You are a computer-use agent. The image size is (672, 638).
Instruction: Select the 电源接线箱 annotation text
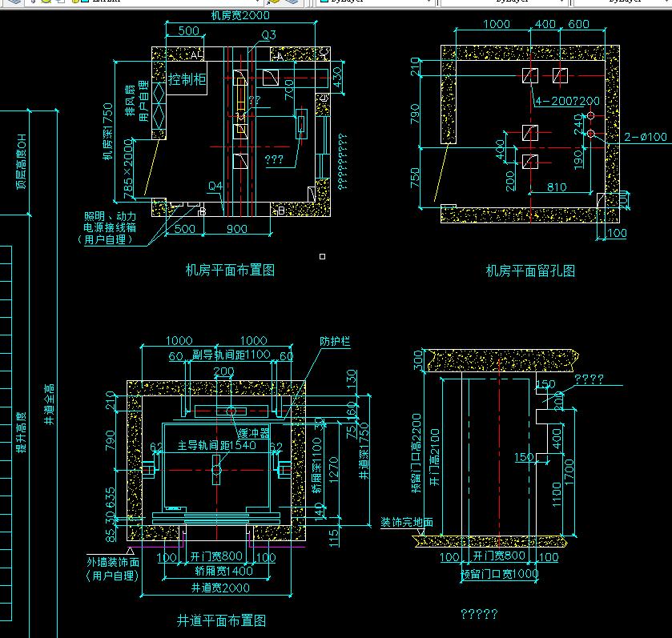(110, 227)
